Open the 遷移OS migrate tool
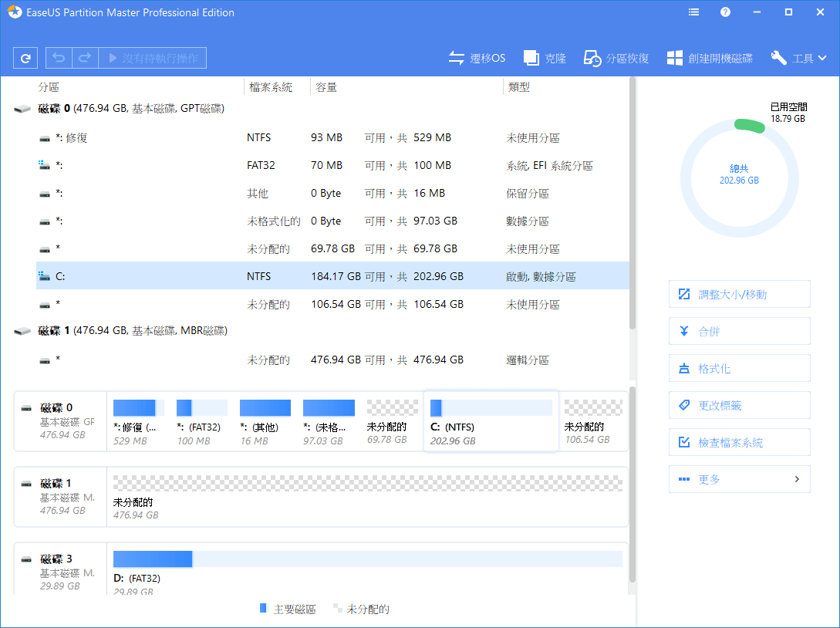 (477, 58)
